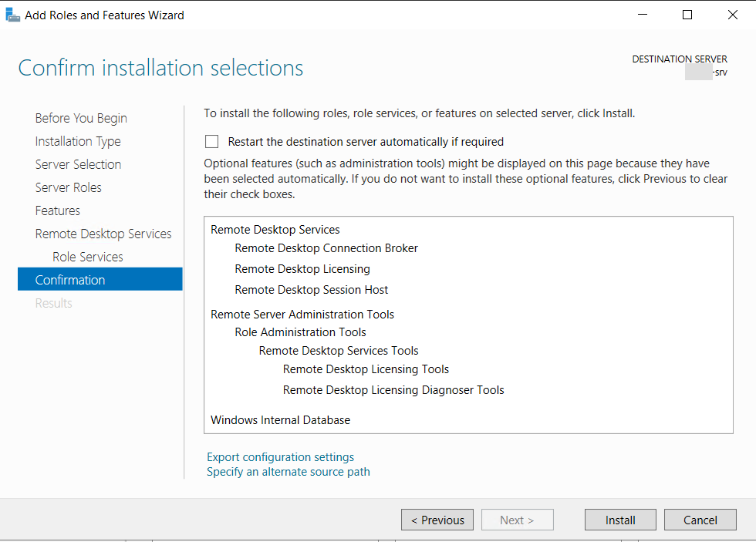The height and width of the screenshot is (542, 756).
Task: Select Remote Desktop Services heading in list
Action: pyautogui.click(x=275, y=229)
